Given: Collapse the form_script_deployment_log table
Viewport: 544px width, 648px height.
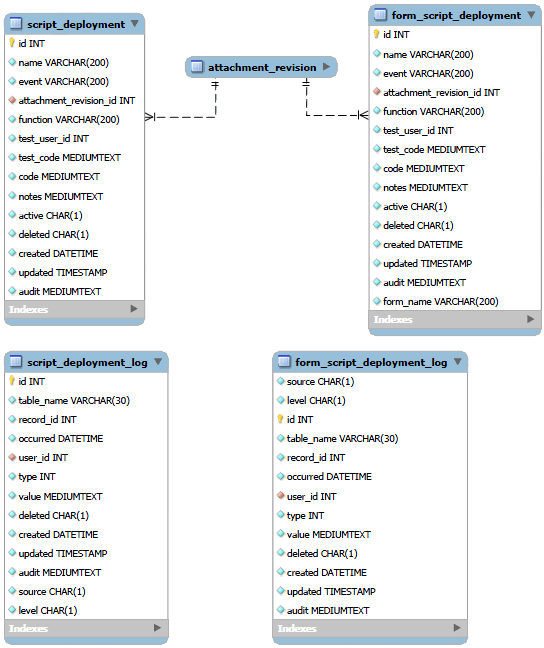Looking at the screenshot, I should point(458,361).
